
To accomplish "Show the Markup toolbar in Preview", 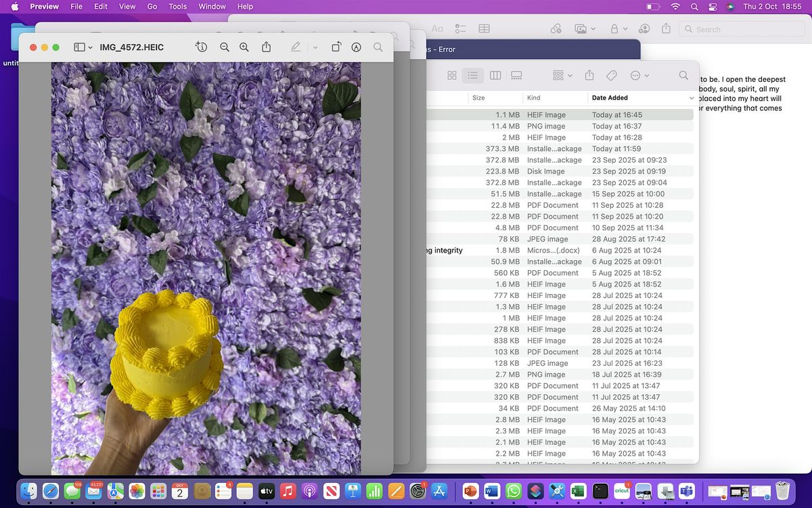I will [357, 47].
